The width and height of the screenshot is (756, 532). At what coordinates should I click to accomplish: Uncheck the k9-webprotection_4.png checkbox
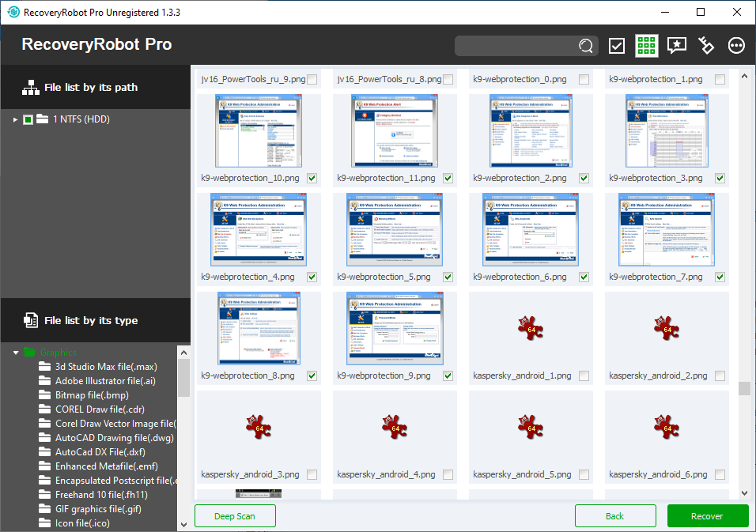pyautogui.click(x=312, y=277)
